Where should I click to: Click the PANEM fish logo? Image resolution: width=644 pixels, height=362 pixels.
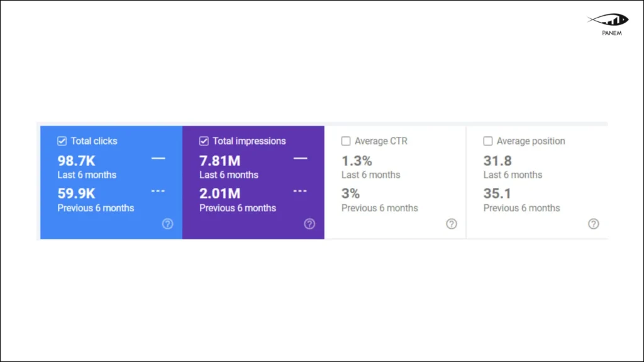point(608,21)
